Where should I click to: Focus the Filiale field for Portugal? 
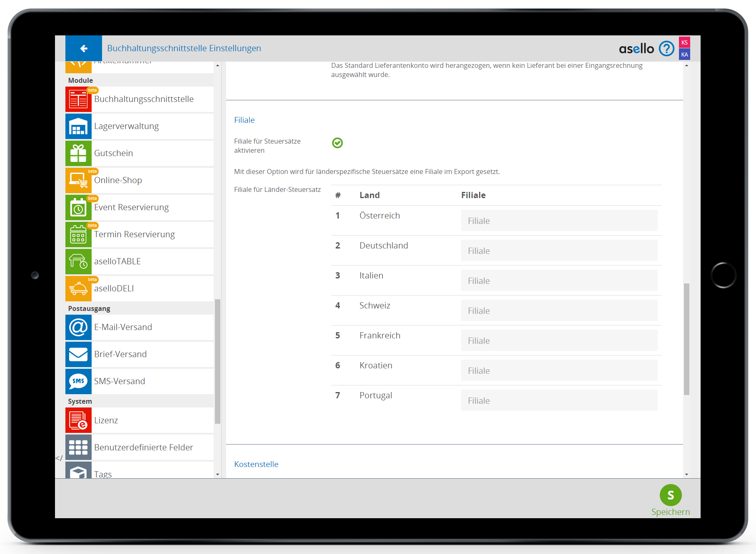click(x=559, y=400)
